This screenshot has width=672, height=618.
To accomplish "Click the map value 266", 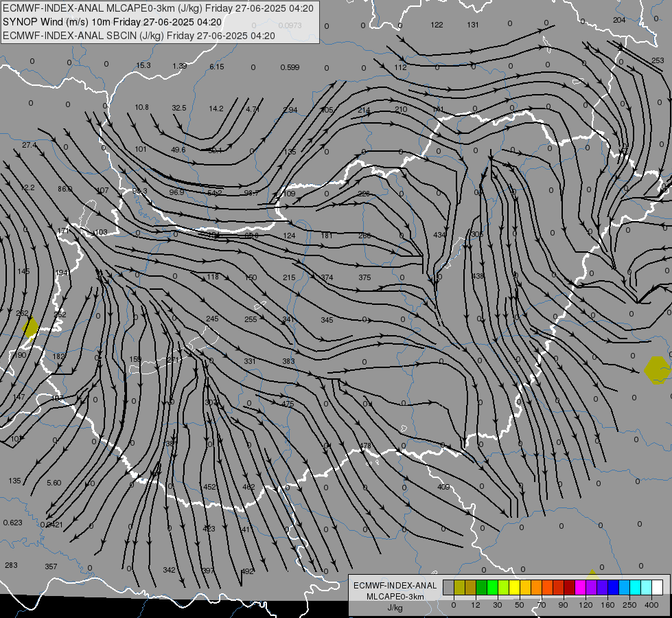I will click(364, 236).
